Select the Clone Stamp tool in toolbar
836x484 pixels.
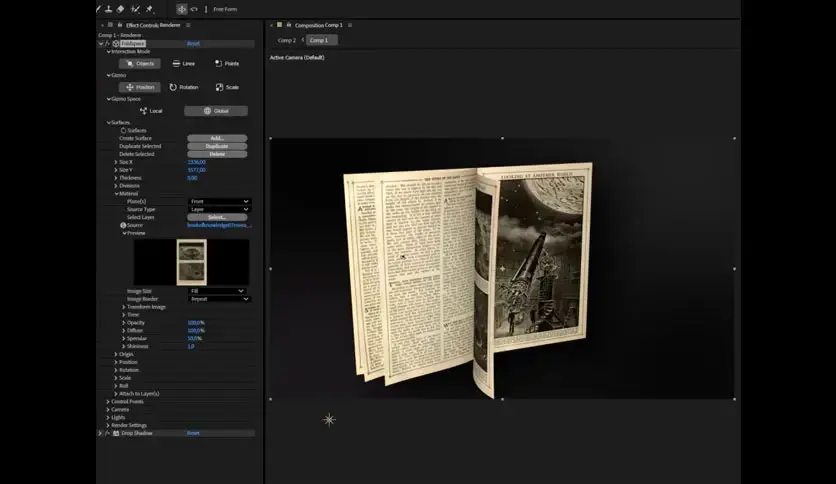click(109, 9)
